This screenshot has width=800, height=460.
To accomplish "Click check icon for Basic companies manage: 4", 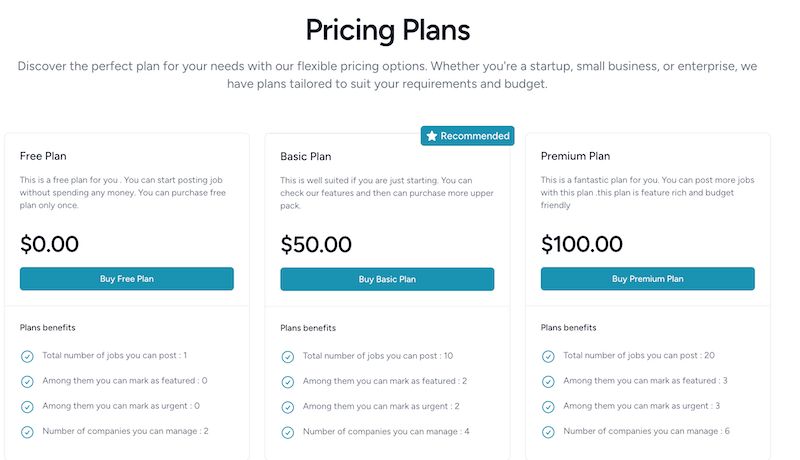I will coord(288,432).
